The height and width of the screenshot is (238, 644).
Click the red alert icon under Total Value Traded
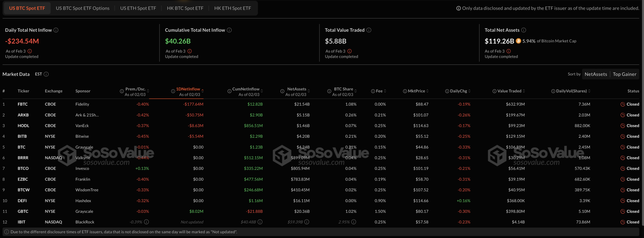[x=349, y=51]
